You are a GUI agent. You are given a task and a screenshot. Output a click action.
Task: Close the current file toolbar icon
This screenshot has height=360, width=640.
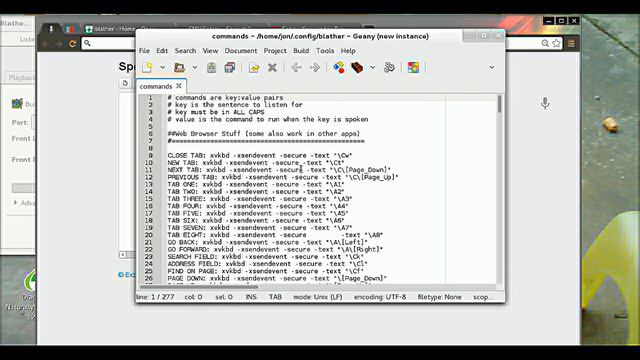point(272,67)
